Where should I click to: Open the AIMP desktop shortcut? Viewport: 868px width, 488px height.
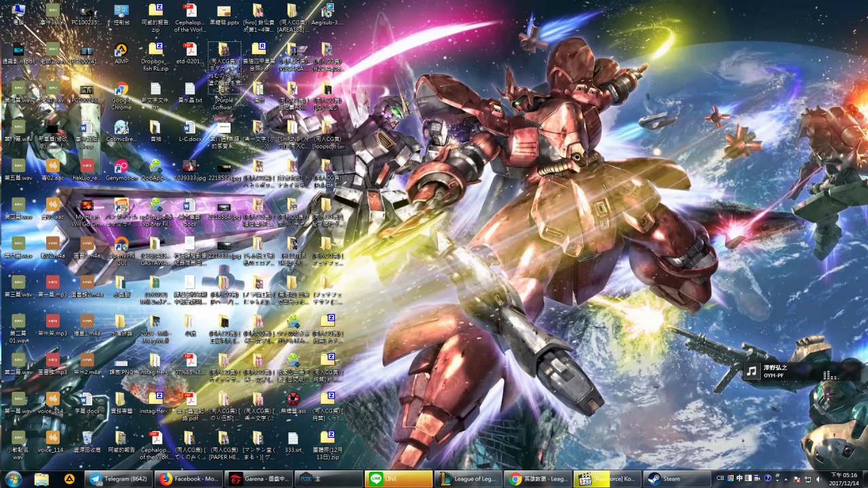pos(121,52)
